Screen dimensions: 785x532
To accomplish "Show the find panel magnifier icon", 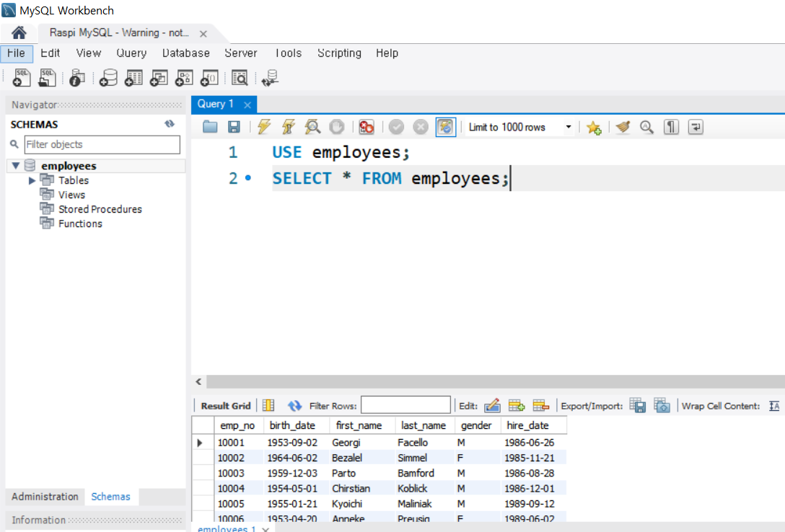I will coord(646,127).
